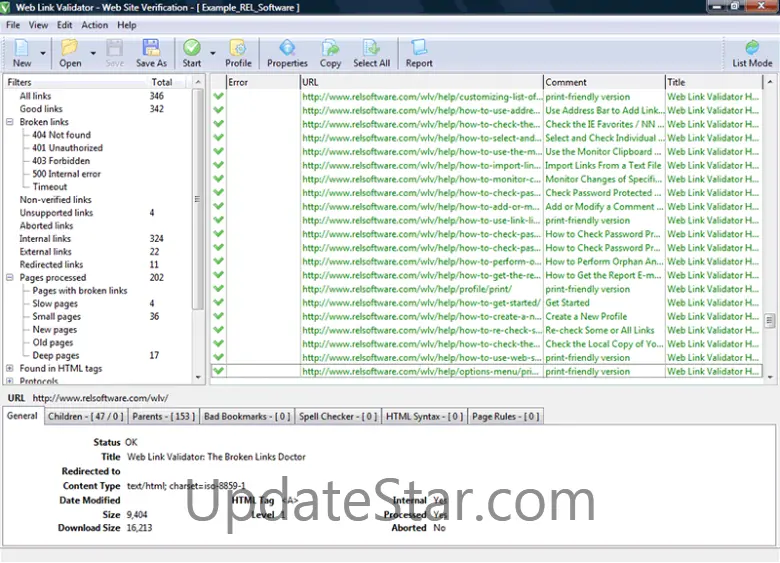
Task: Select the Redirected links filter
Action: pyautogui.click(x=51, y=265)
